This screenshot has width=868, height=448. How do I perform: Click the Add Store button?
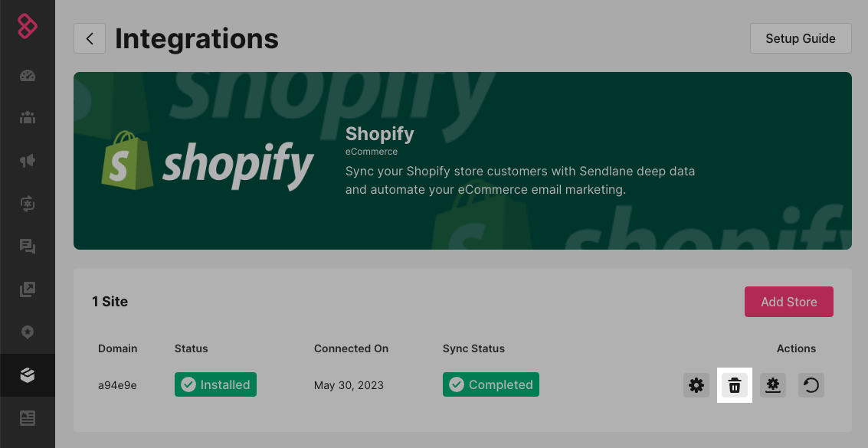click(x=788, y=302)
